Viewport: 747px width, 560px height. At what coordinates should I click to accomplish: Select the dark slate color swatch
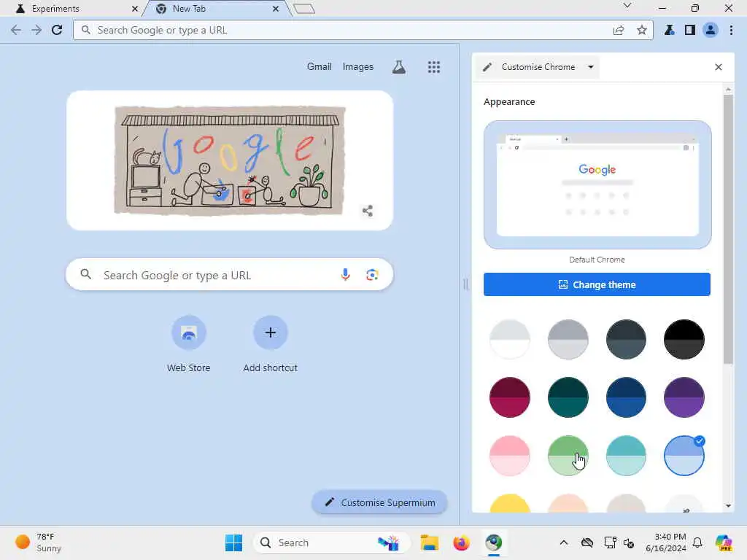click(626, 339)
